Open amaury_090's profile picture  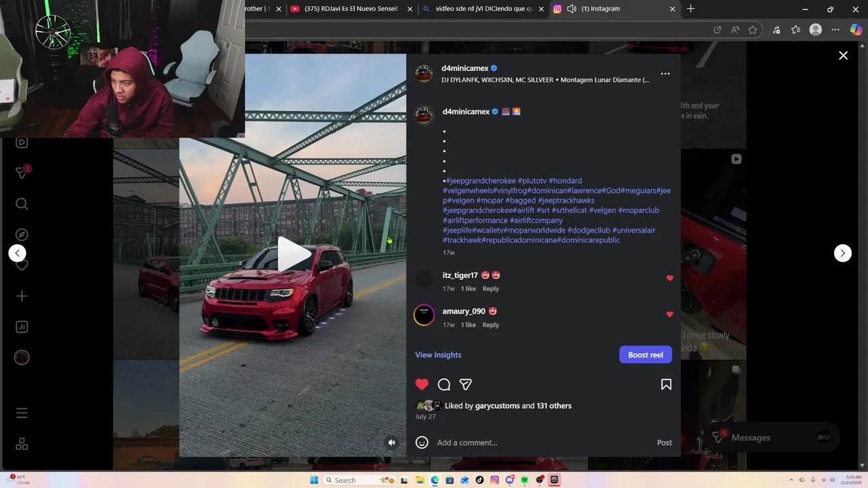tap(424, 314)
